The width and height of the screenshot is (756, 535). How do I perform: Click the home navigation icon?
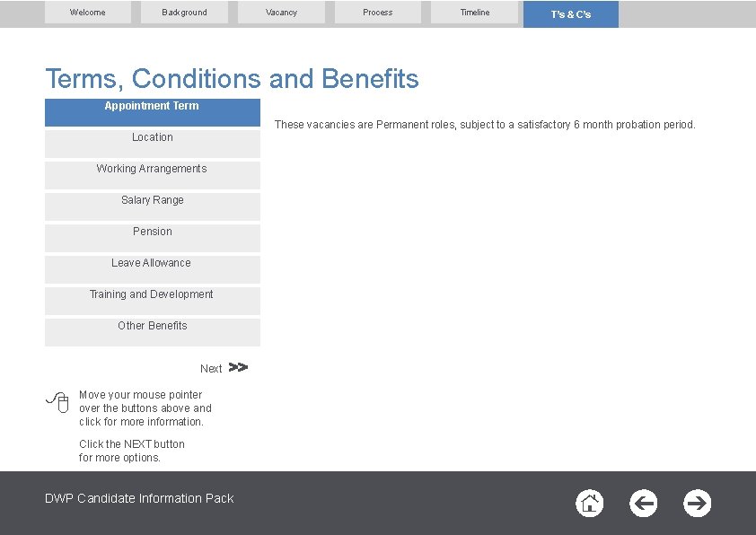pos(589,504)
